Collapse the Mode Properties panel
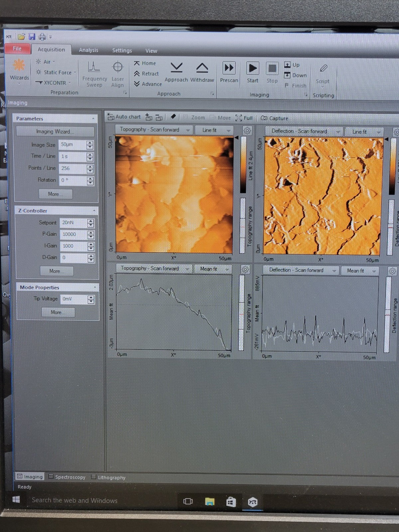 [95, 287]
